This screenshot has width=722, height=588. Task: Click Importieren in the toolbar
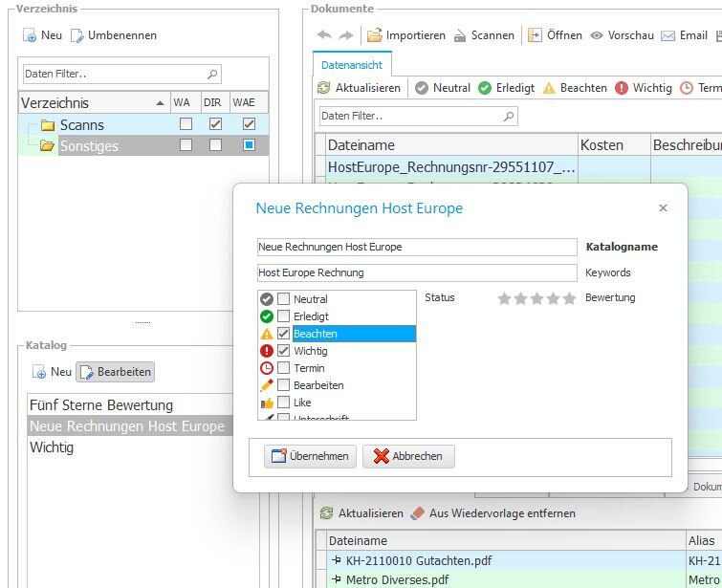[406, 35]
